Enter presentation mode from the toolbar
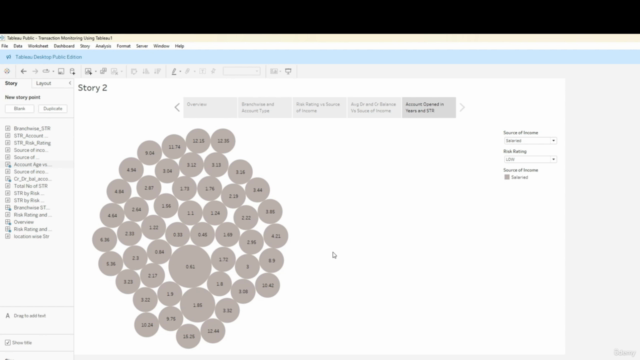 pyautogui.click(x=288, y=71)
